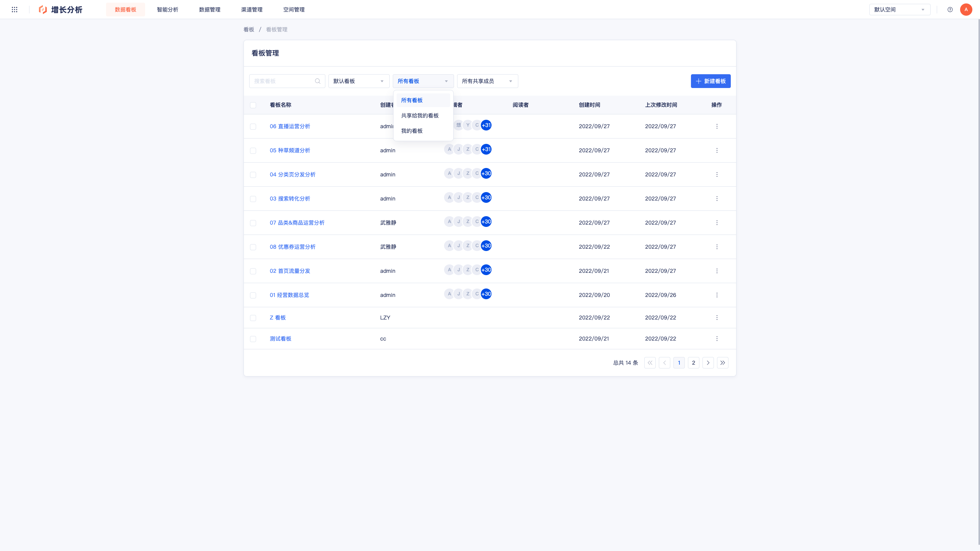The width and height of the screenshot is (980, 551).
Task: Open the app grid launcher icon
Action: (15, 10)
